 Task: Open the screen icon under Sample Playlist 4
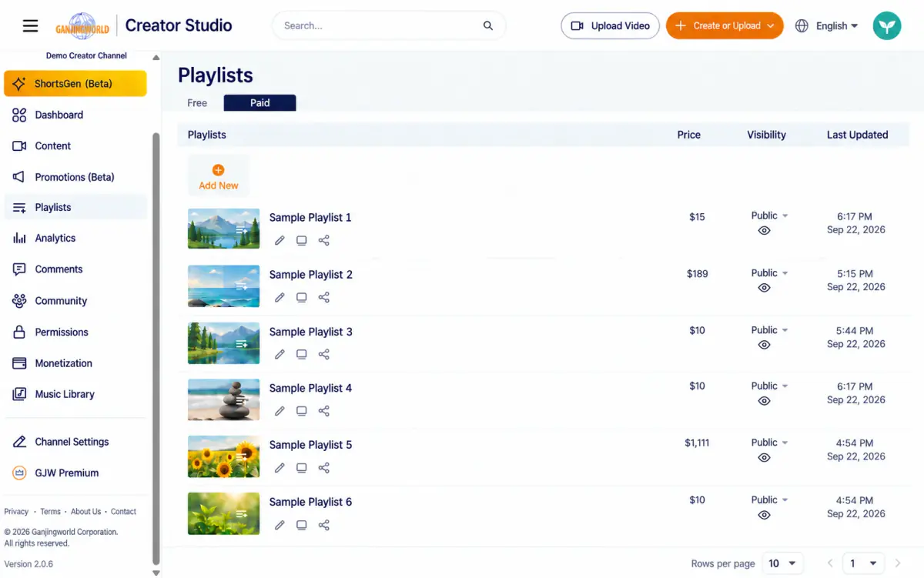coord(302,411)
